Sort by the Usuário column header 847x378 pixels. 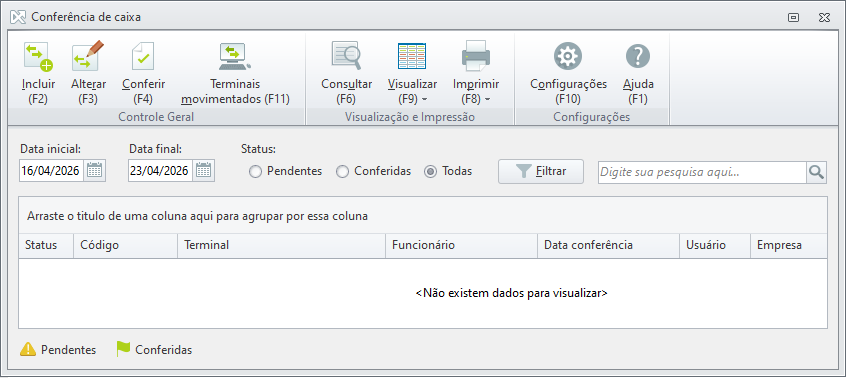[715, 245]
